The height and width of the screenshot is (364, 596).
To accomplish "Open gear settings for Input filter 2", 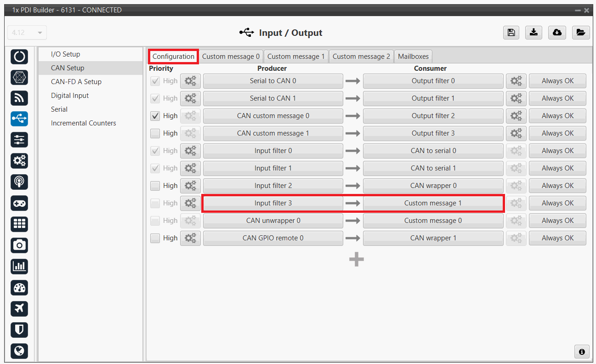I will click(190, 186).
